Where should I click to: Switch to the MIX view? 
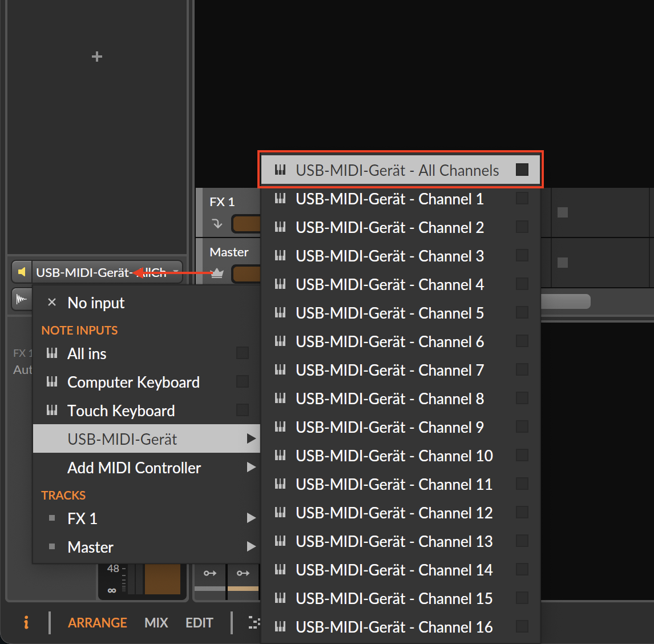(156, 623)
